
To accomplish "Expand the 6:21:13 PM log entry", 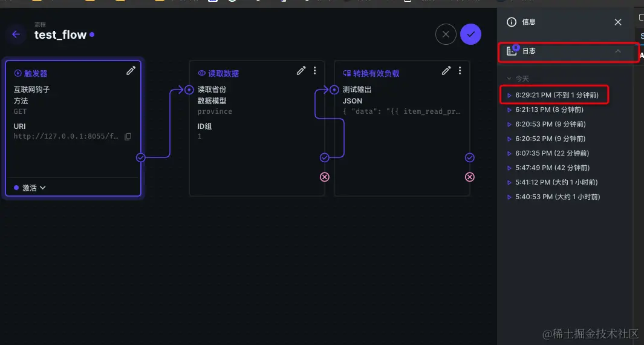I will tap(545, 110).
